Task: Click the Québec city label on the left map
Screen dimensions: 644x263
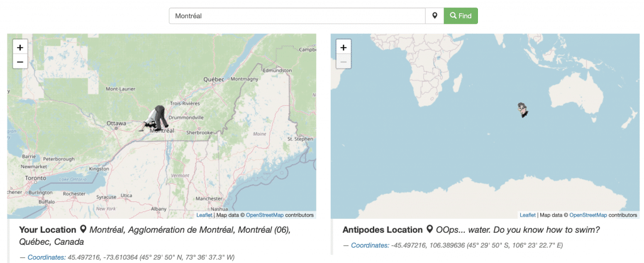Action: pyautogui.click(x=214, y=80)
